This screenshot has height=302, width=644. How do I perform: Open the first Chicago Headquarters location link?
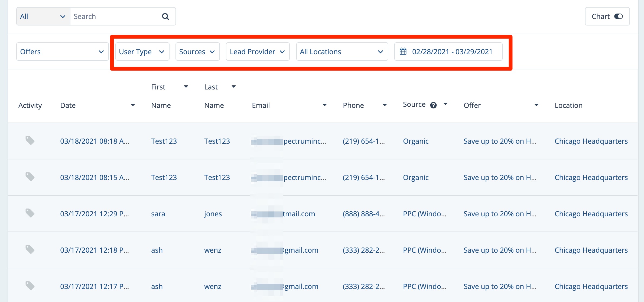click(x=591, y=141)
